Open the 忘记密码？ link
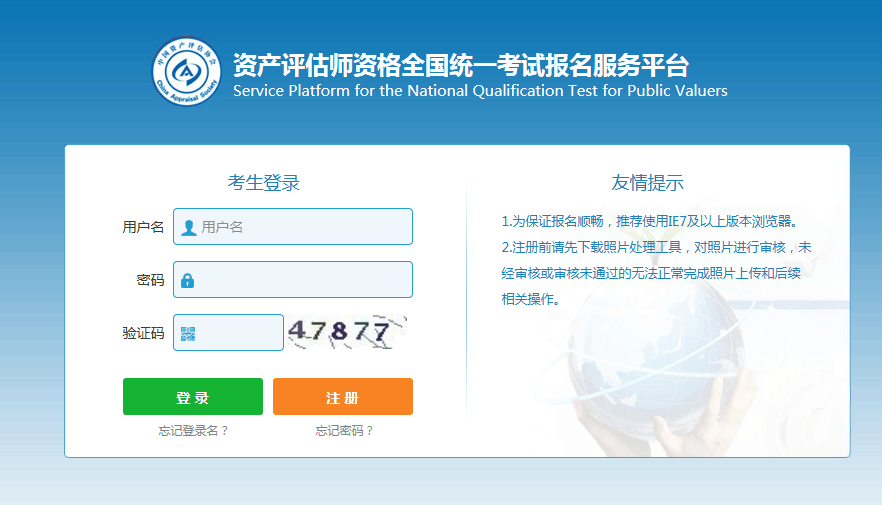 (344, 431)
